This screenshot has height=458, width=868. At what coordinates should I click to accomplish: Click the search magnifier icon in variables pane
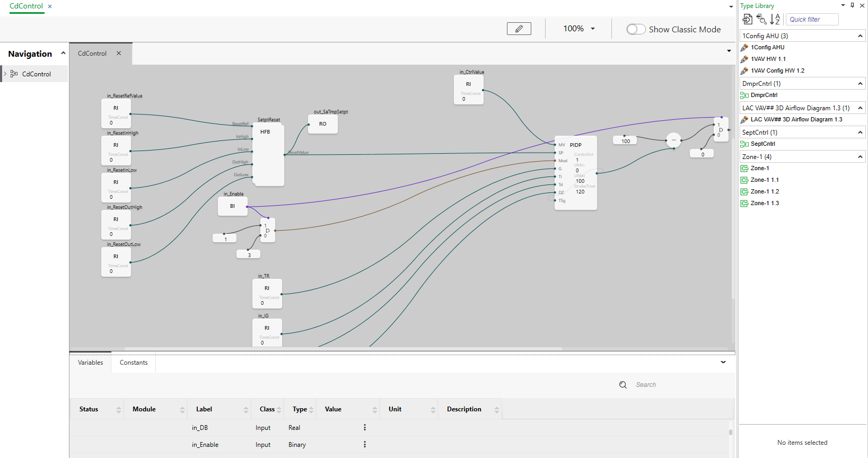point(623,385)
